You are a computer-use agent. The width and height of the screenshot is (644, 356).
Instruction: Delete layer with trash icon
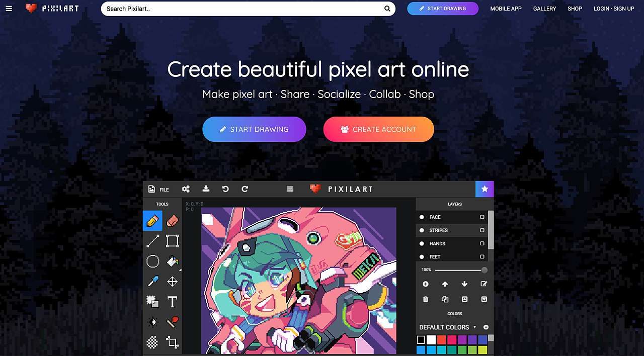(x=425, y=299)
